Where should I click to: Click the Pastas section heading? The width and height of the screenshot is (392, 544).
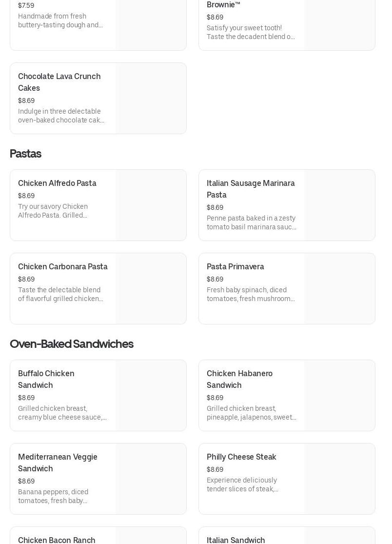pyautogui.click(x=25, y=154)
